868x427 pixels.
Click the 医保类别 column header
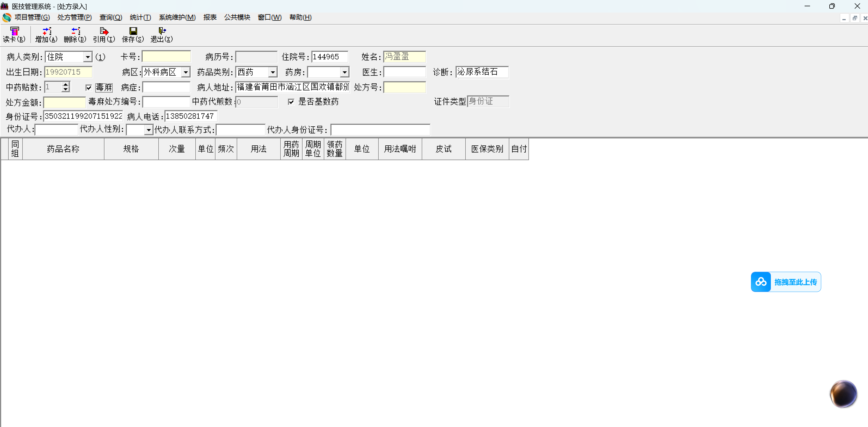pos(487,149)
